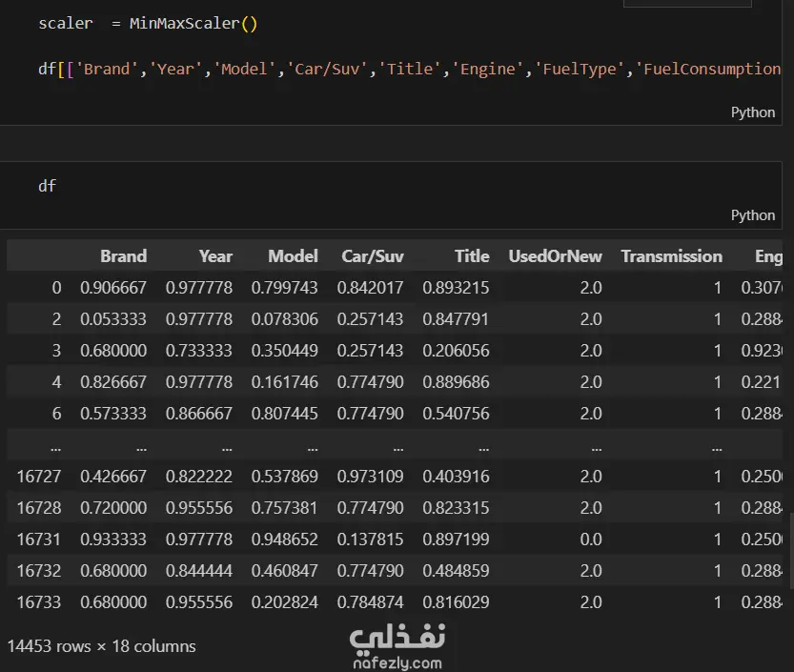Click the Model column header
The height and width of the screenshot is (672, 794).
[293, 256]
